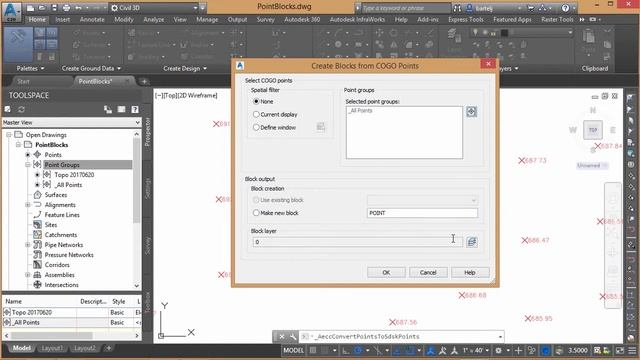Expand the Alignments tree node
The height and width of the screenshot is (360, 640).
click(28, 204)
